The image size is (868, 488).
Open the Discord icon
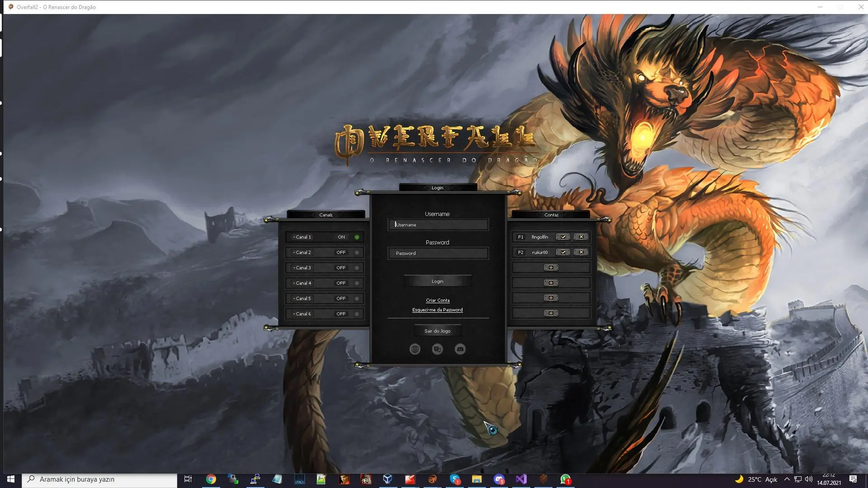(x=460, y=349)
